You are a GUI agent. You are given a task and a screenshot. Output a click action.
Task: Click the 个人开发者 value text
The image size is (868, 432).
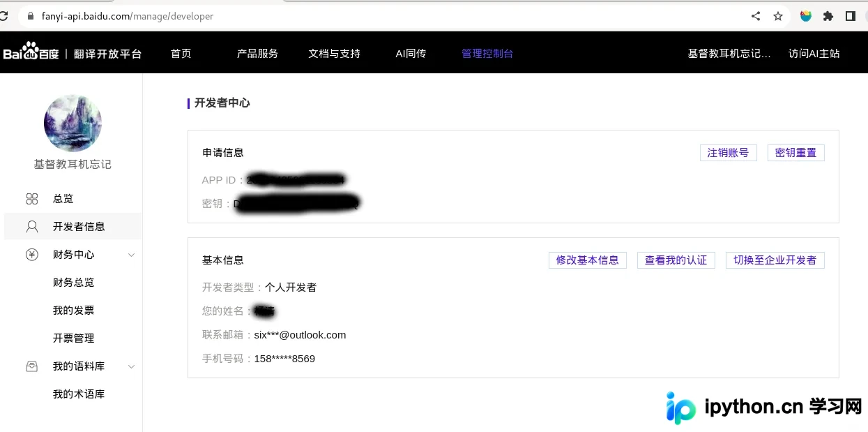coord(291,288)
